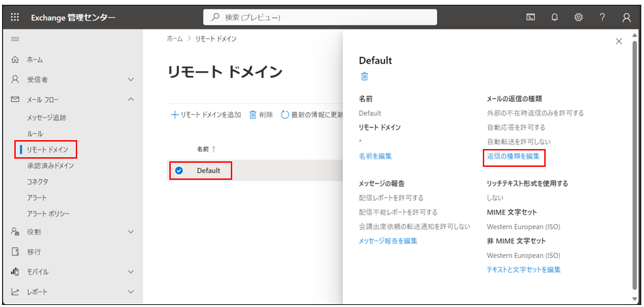Click the 役割 roles icon in sidebar
Image resolution: width=644 pixels, height=307 pixels.
[x=15, y=232]
